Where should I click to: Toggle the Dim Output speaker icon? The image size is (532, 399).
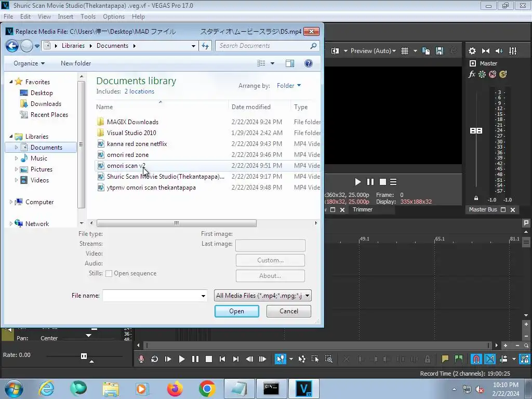[499, 51]
